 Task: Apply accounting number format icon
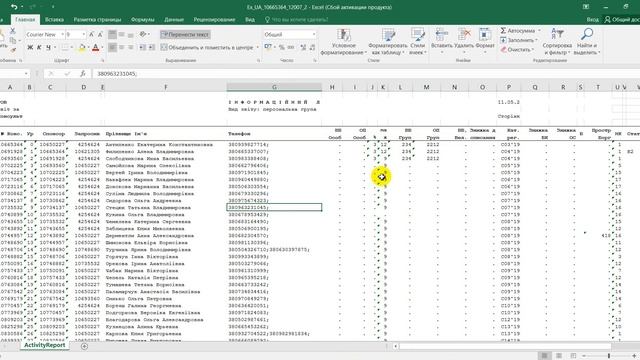tap(268, 47)
